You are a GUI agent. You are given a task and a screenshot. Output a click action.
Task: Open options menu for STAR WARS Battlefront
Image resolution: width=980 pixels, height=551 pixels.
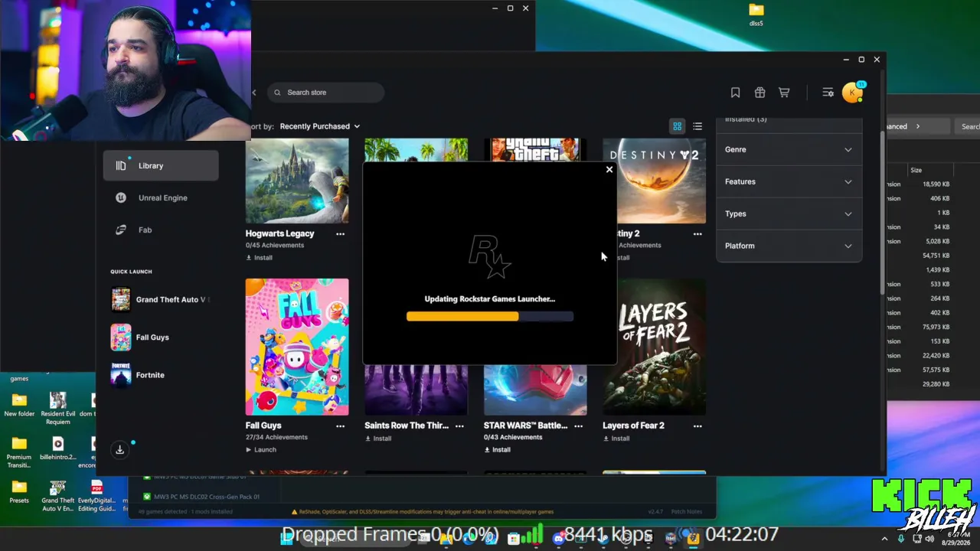[x=578, y=425]
